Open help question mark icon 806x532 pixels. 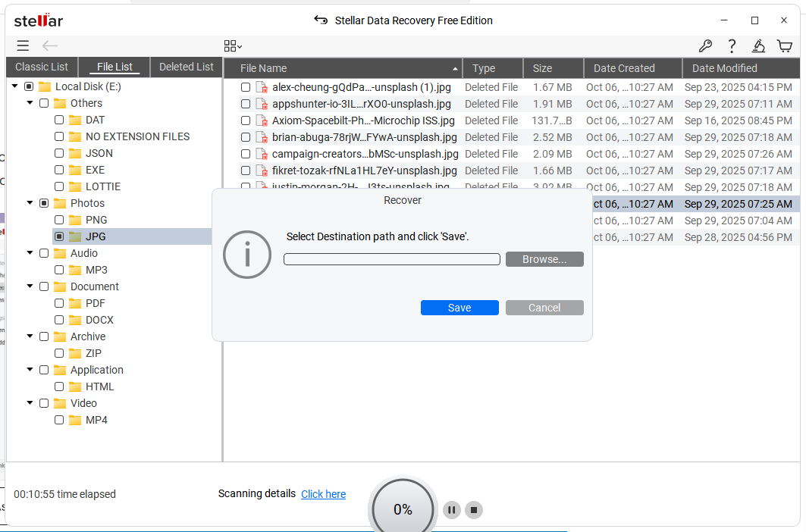coord(732,46)
